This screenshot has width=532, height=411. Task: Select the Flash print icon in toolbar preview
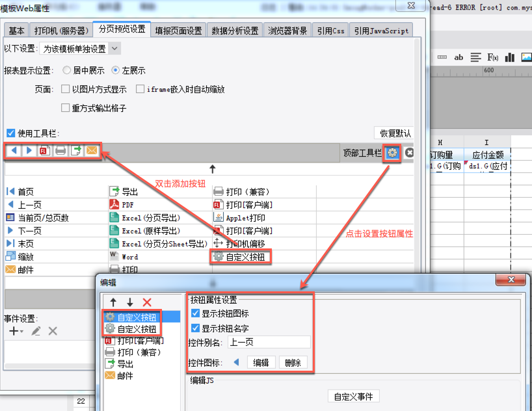click(x=45, y=150)
